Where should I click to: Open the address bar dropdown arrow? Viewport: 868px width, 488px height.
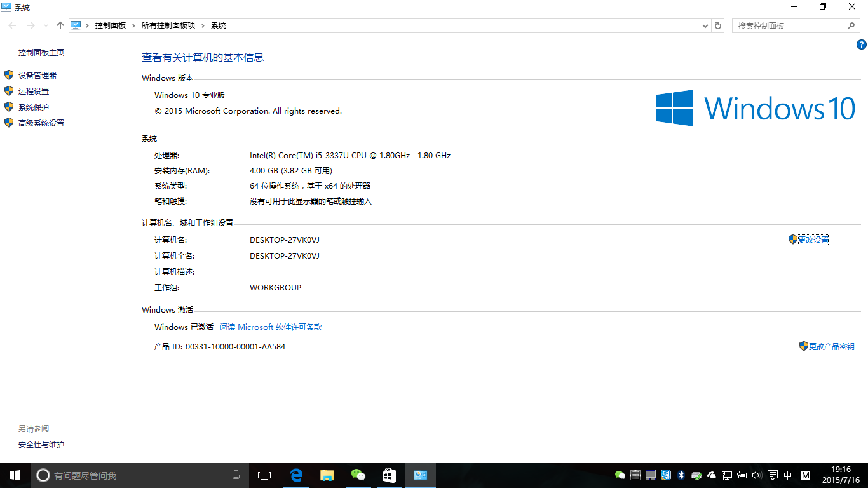(704, 25)
